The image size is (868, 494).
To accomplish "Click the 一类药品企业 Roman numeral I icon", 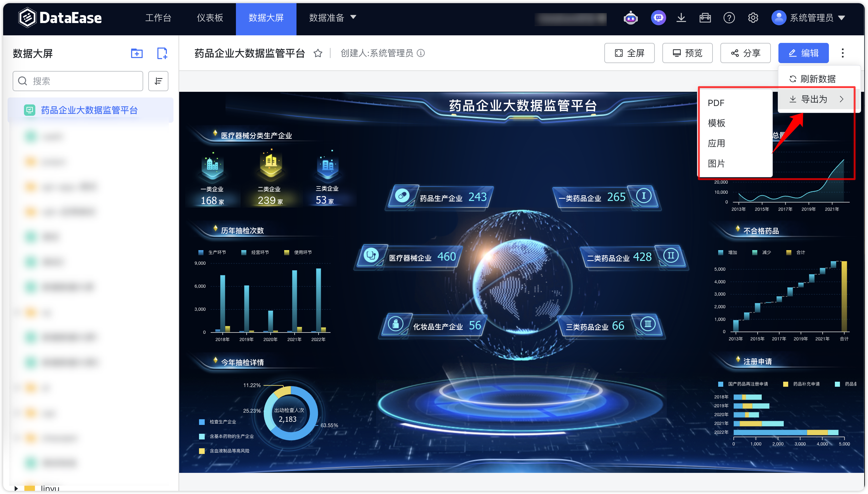I will coord(643,196).
